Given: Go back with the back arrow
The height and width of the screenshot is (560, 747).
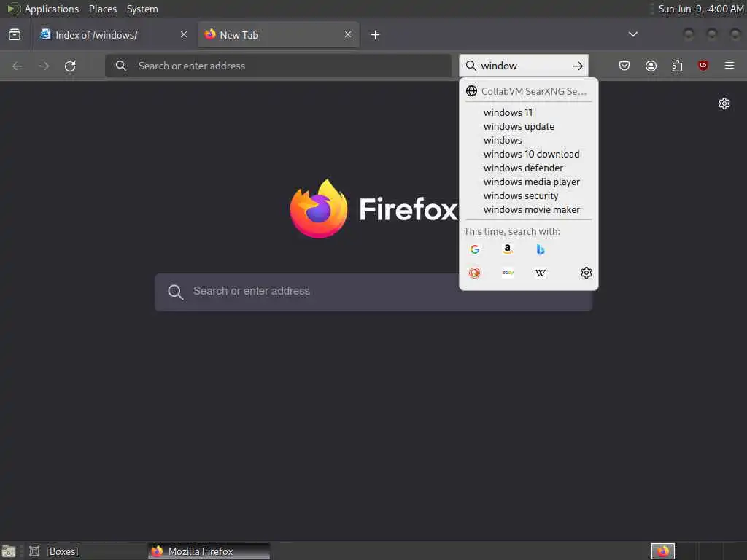Looking at the screenshot, I should [x=18, y=66].
